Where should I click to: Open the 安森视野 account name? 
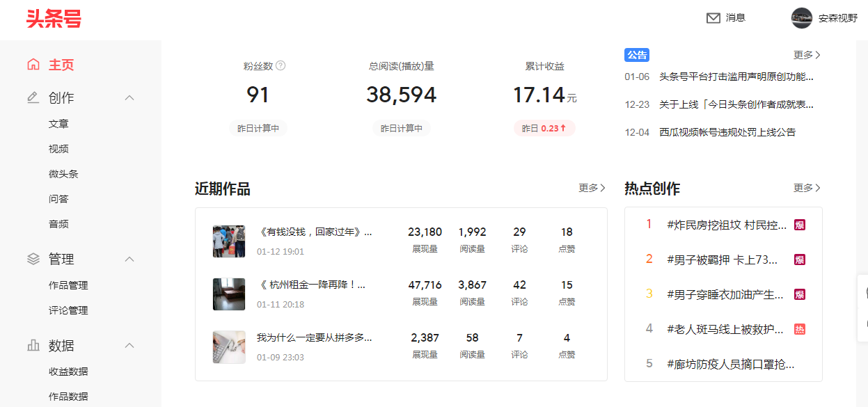click(x=838, y=19)
